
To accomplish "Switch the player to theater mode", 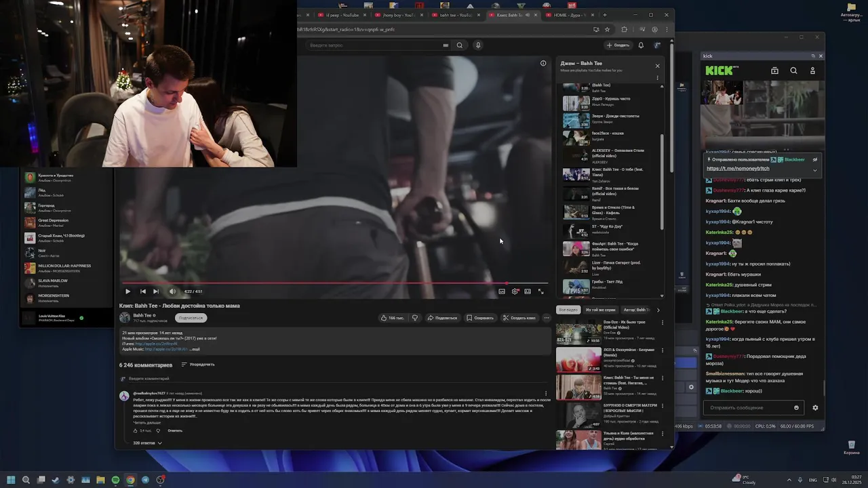I will click(x=528, y=291).
